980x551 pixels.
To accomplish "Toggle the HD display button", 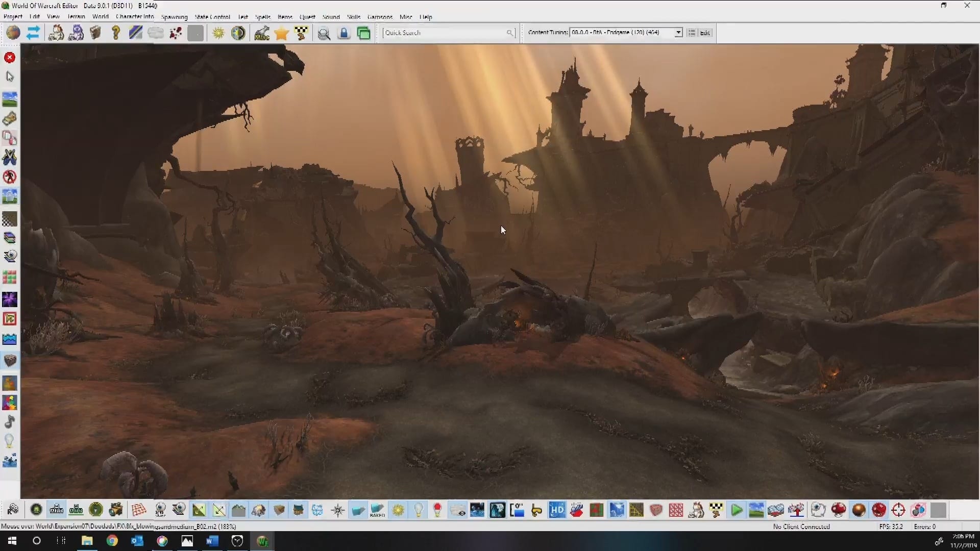I will (x=557, y=510).
